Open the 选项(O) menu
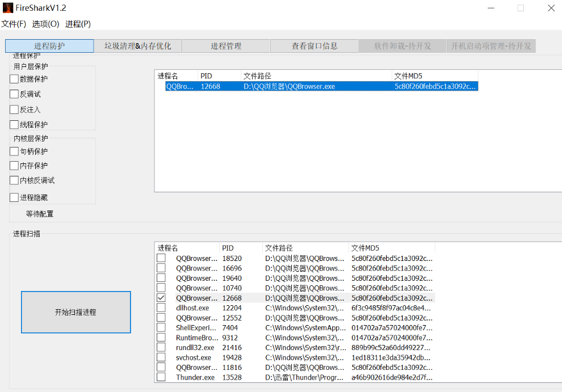The width and height of the screenshot is (562, 392). tap(45, 24)
